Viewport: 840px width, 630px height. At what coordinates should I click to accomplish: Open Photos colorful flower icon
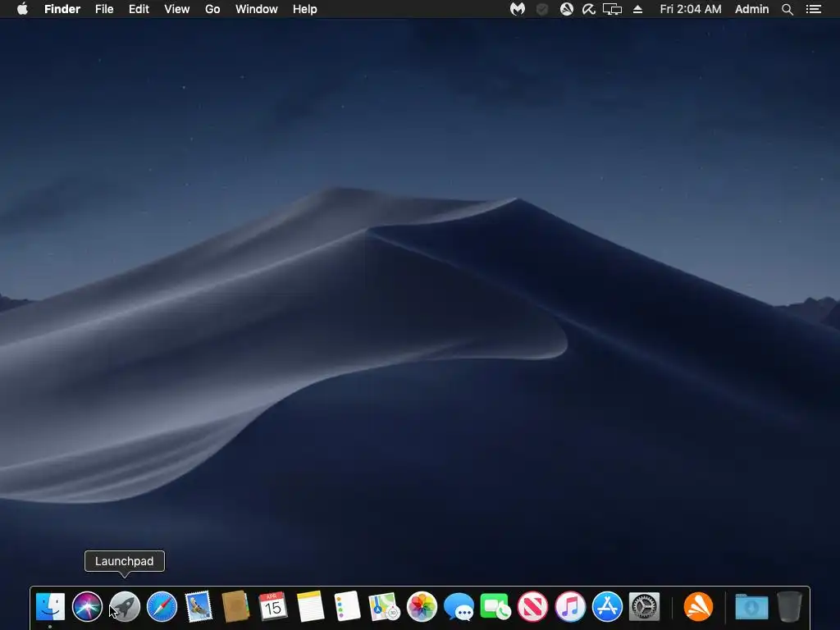point(422,607)
